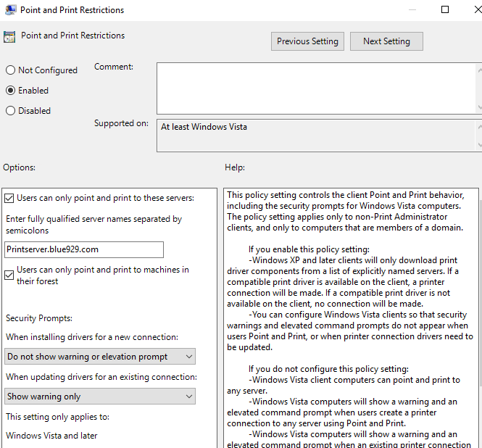This screenshot has height=448, width=482.
Task: Maximize the Point and Print Restrictions window
Action: (x=445, y=10)
